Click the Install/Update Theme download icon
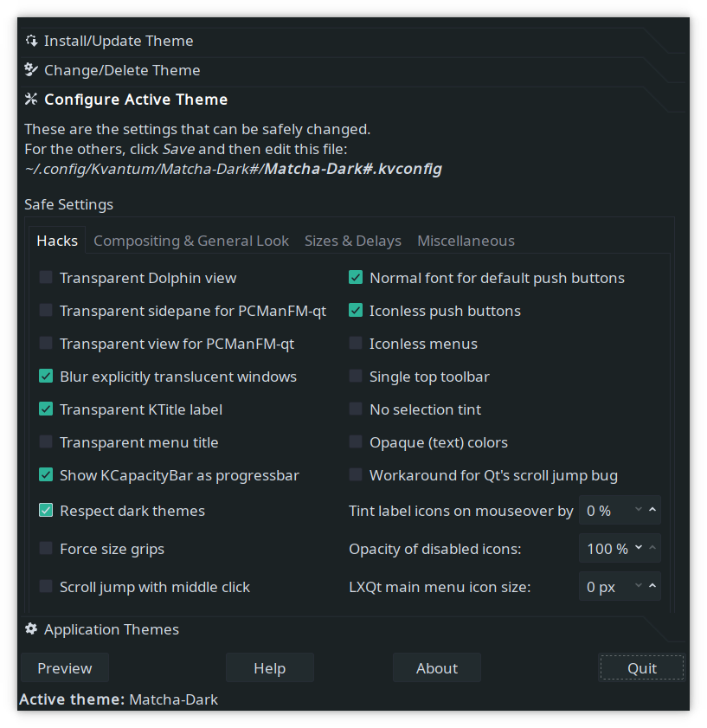 31,41
